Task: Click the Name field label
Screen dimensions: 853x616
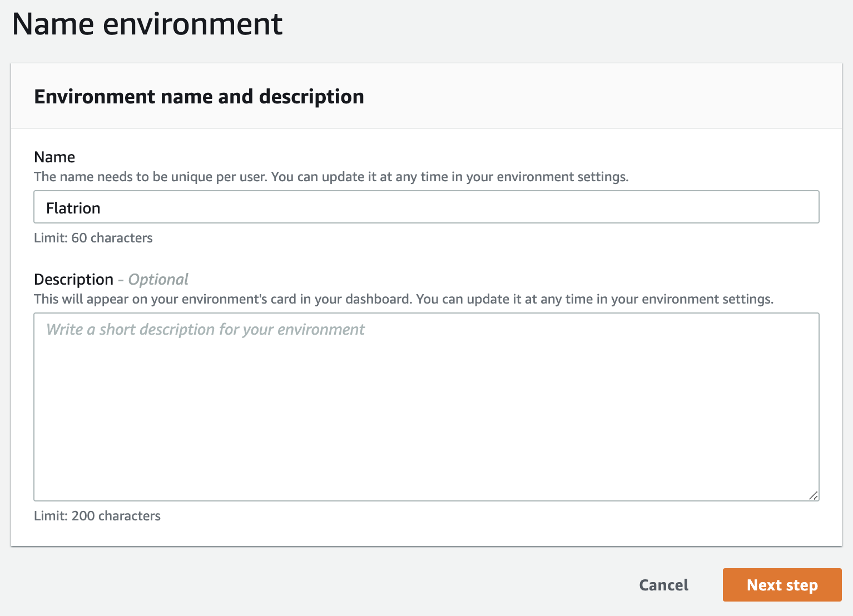Action: coord(54,157)
